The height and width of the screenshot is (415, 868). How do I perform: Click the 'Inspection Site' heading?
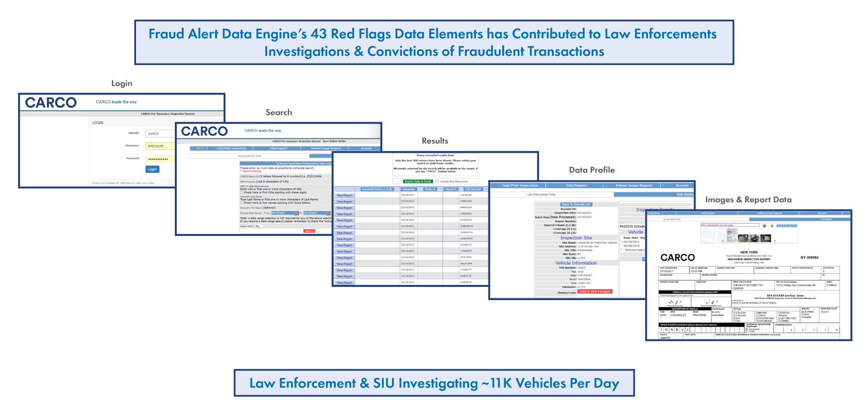(576, 238)
